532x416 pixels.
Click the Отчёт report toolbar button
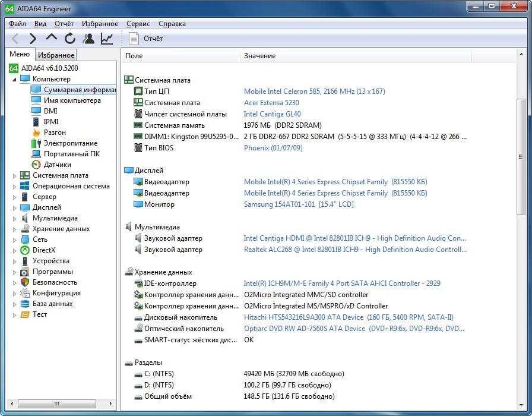click(146, 39)
